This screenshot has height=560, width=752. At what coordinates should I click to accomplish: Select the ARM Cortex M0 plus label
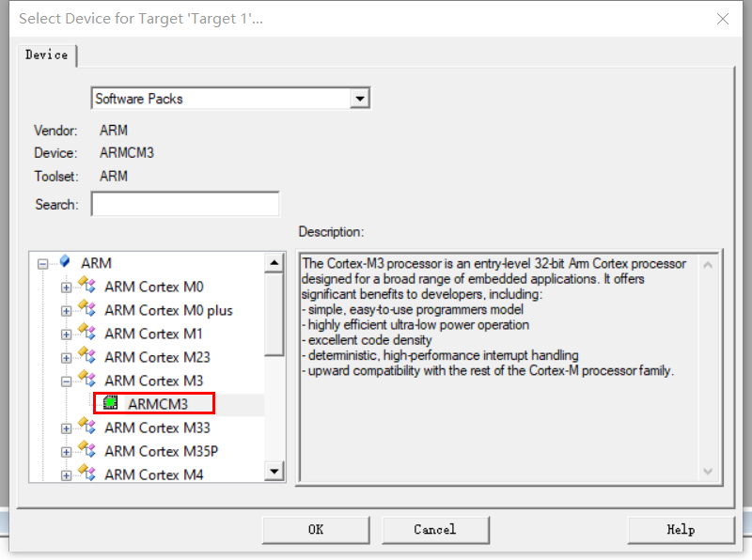coord(168,310)
